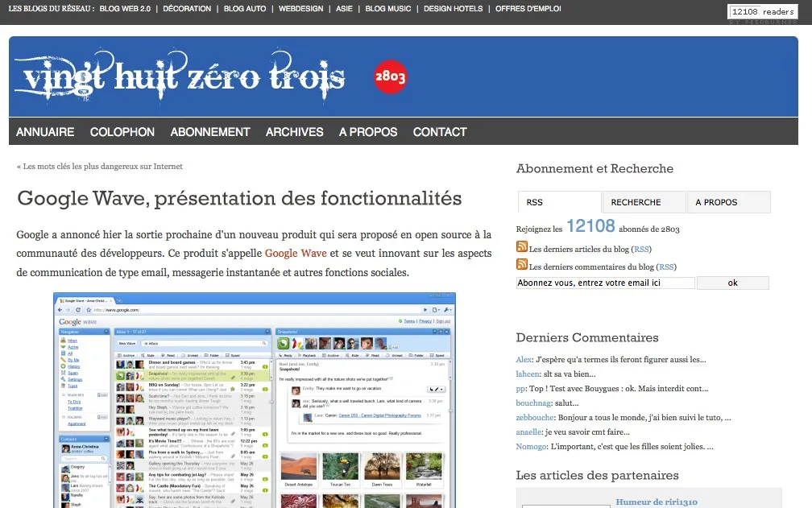812x508 pixels.
Task: Go to ABONNEMENT in the main menu
Action: (x=210, y=132)
